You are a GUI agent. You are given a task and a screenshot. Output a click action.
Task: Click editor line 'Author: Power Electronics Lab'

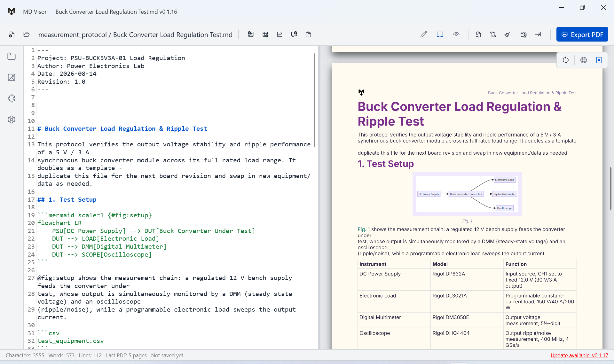coord(91,66)
